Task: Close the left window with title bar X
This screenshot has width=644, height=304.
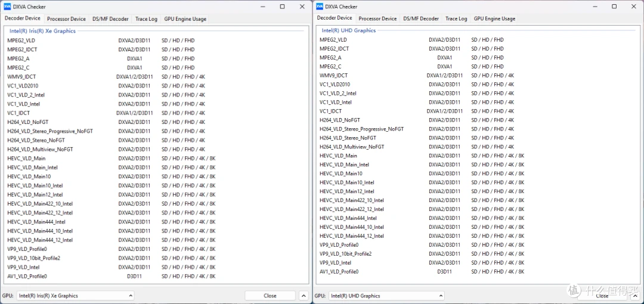Action: (x=302, y=7)
